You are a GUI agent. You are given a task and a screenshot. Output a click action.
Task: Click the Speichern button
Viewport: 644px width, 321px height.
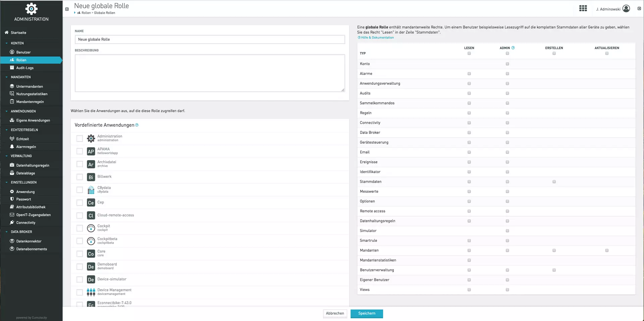point(366,313)
